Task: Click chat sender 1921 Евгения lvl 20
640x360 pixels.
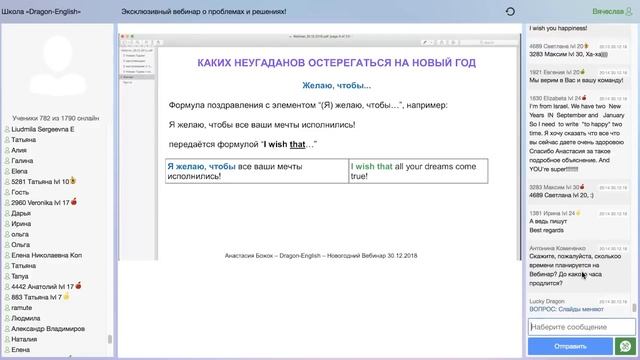Action: [x=555, y=72]
